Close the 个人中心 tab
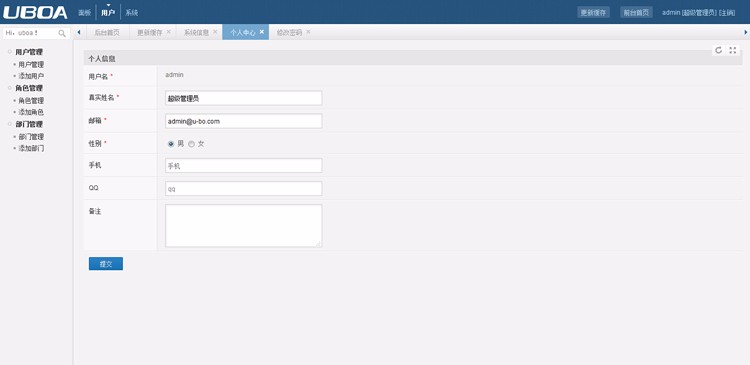 pos(262,32)
